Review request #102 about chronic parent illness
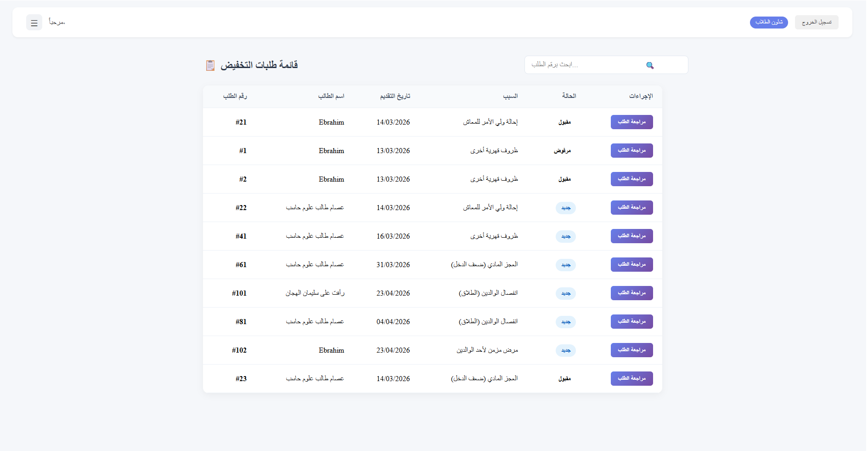The width and height of the screenshot is (868, 451). [631, 350]
